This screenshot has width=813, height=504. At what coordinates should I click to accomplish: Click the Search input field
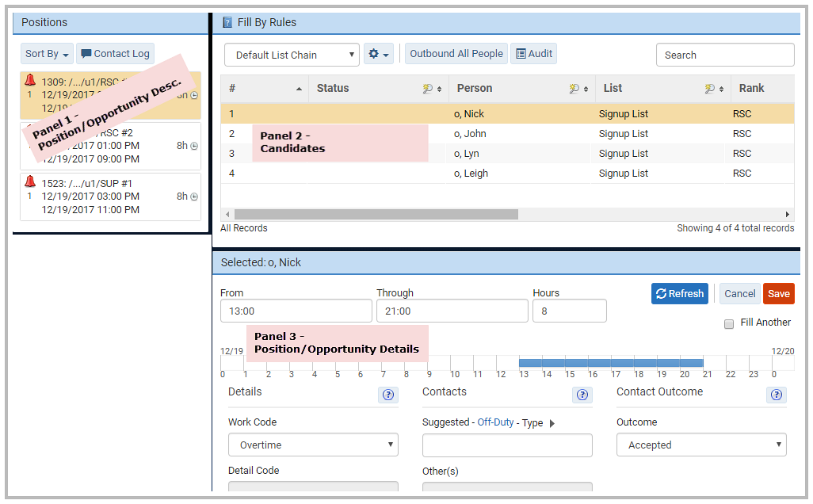pyautogui.click(x=725, y=55)
